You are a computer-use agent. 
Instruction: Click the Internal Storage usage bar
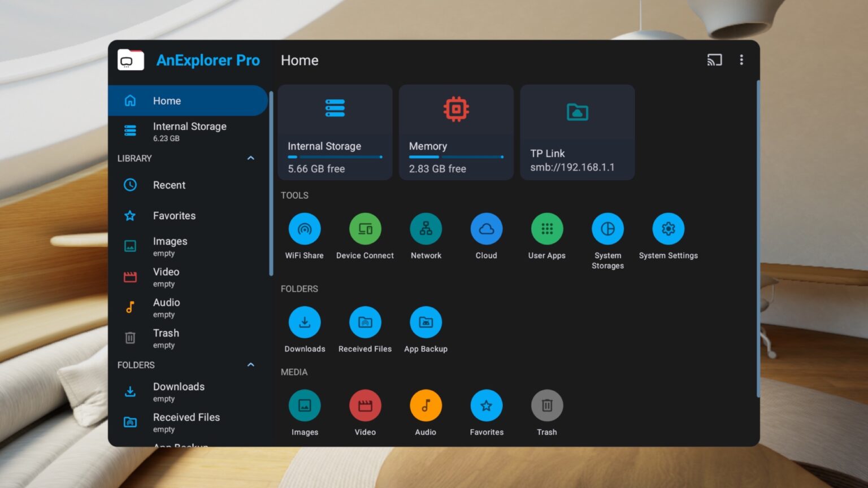(335, 156)
